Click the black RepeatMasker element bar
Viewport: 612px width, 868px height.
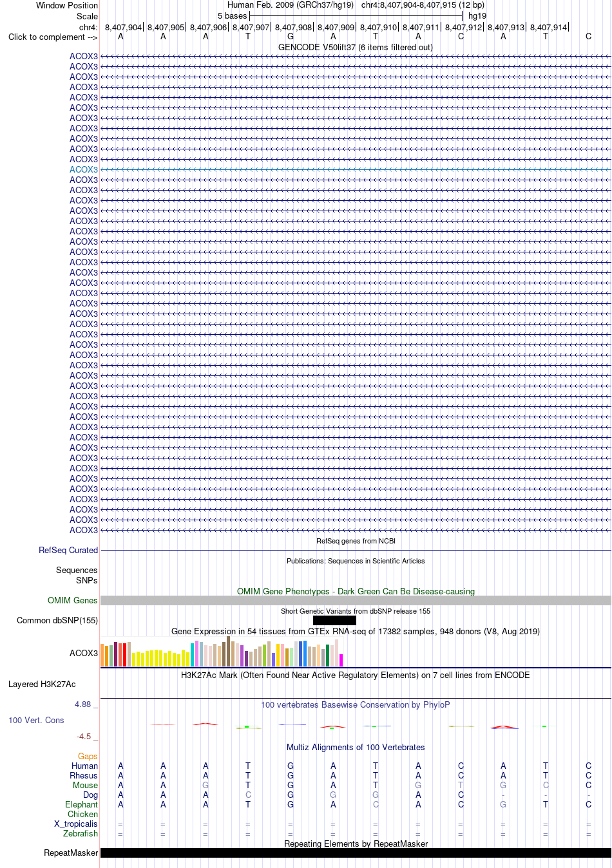pos(356,853)
